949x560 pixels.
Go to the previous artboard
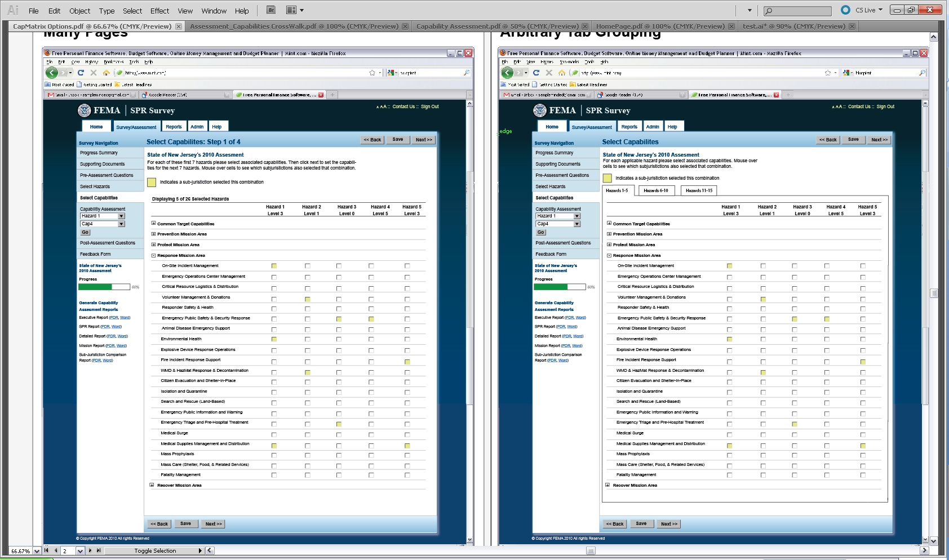56,550
